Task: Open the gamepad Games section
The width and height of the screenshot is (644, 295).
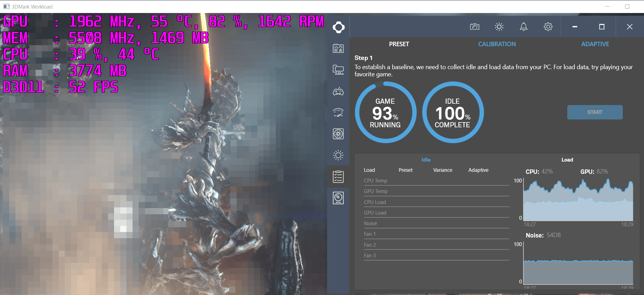Action: coord(338,91)
